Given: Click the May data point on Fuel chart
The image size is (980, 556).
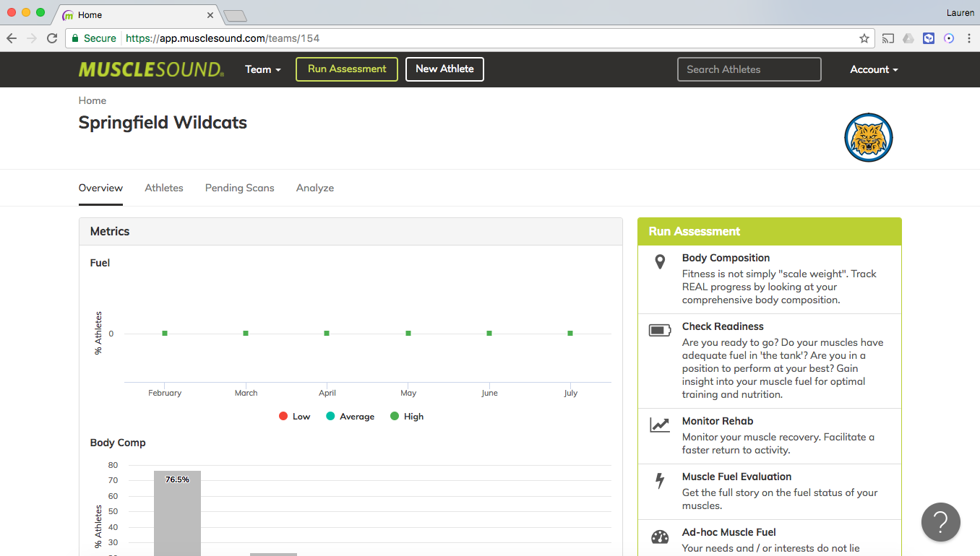Looking at the screenshot, I should (x=408, y=333).
